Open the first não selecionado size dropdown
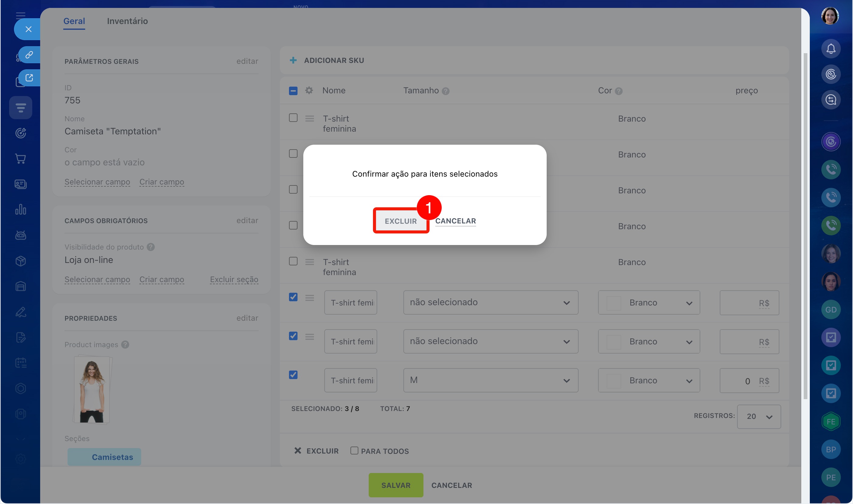853x504 pixels. pos(490,302)
